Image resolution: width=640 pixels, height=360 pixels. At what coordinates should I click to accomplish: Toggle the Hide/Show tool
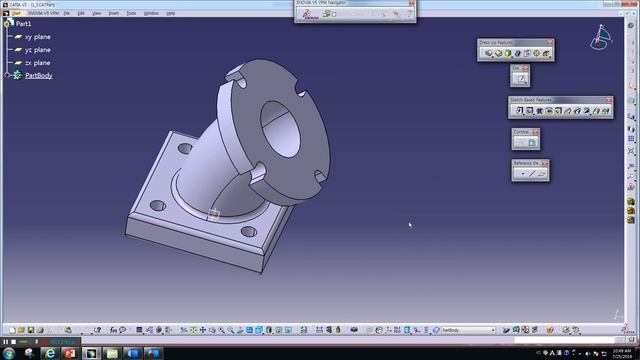click(x=279, y=330)
